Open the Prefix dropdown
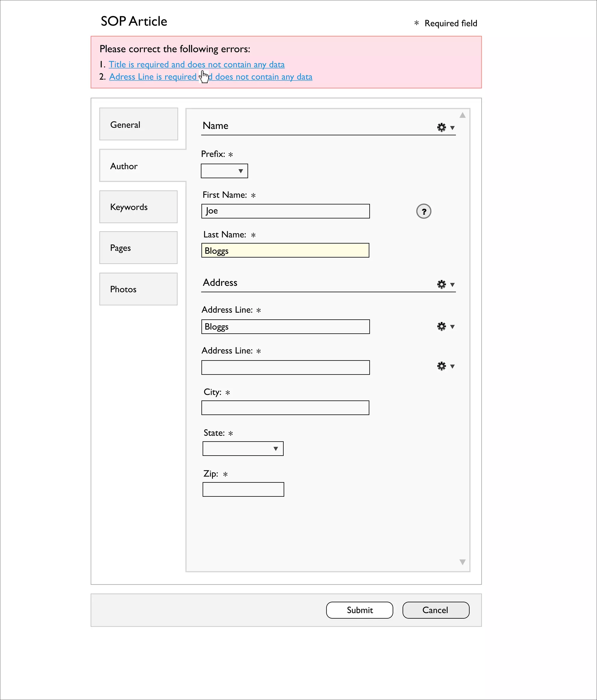The image size is (597, 700). click(x=224, y=171)
